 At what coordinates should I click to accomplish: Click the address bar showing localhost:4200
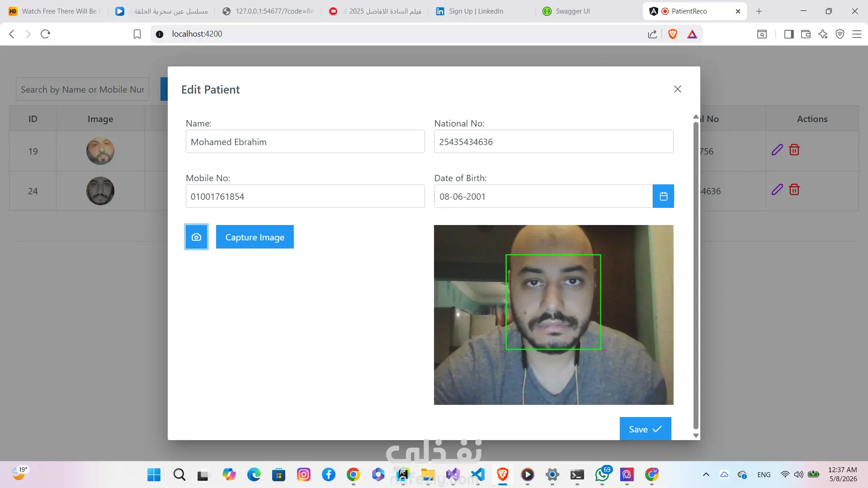tap(398, 34)
